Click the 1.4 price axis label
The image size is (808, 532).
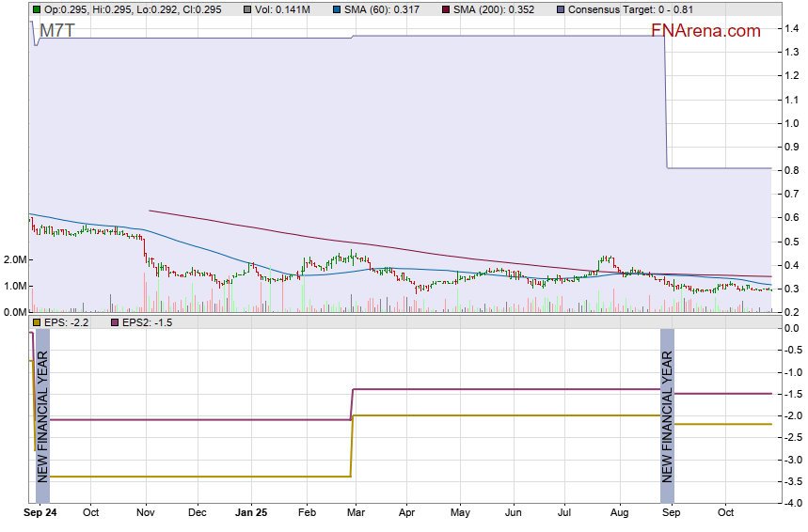pos(793,29)
